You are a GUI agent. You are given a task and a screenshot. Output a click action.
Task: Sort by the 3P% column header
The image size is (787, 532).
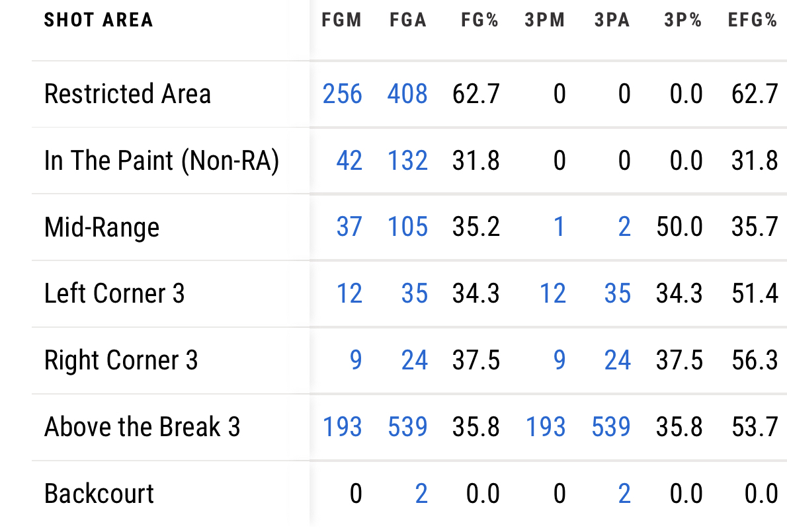coord(683,20)
